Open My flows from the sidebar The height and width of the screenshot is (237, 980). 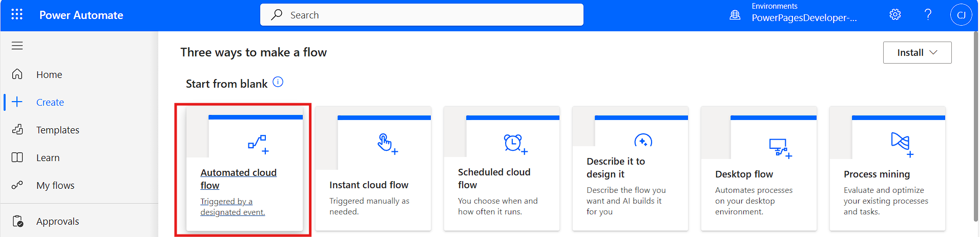[55, 186]
